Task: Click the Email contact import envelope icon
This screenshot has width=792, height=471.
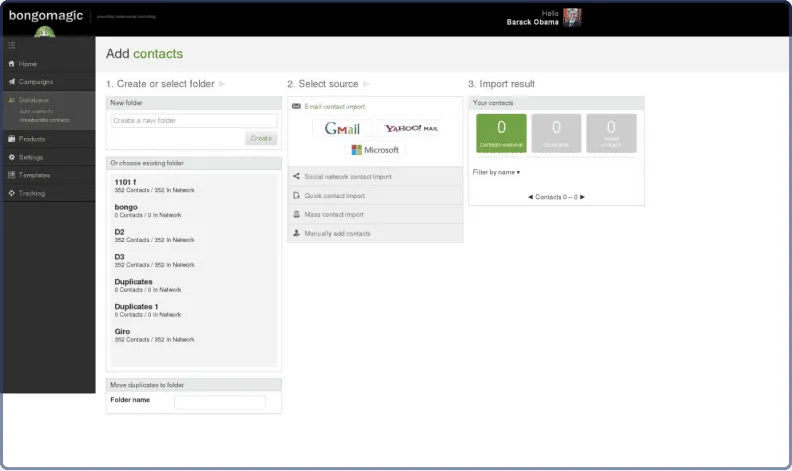Action: [296, 106]
